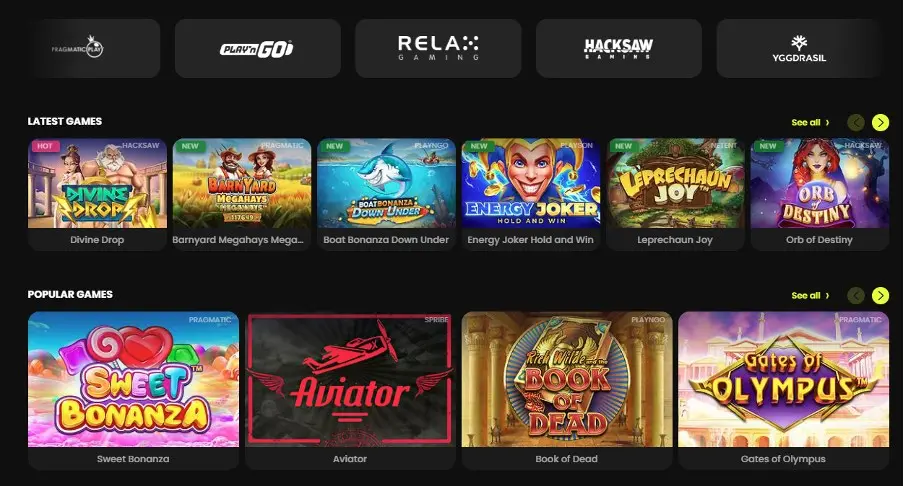Open the Pragmatic Play provider logo

tap(77, 48)
